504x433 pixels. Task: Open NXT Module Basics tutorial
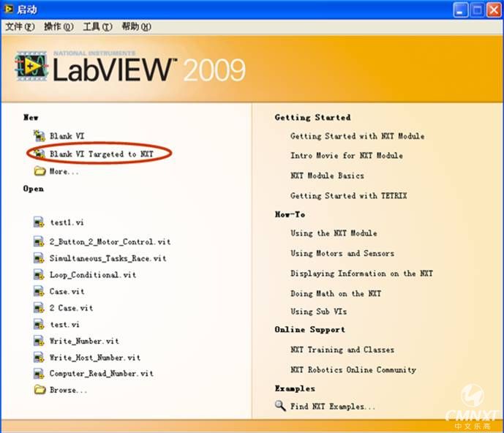[x=327, y=176]
